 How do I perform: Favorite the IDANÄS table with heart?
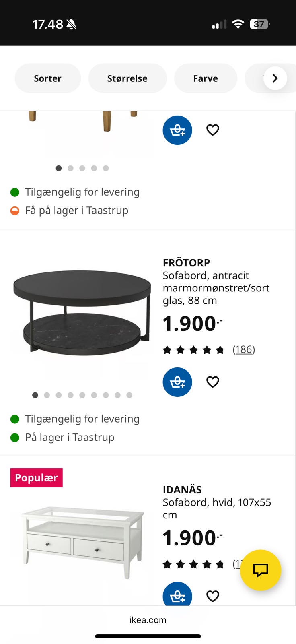tap(213, 596)
